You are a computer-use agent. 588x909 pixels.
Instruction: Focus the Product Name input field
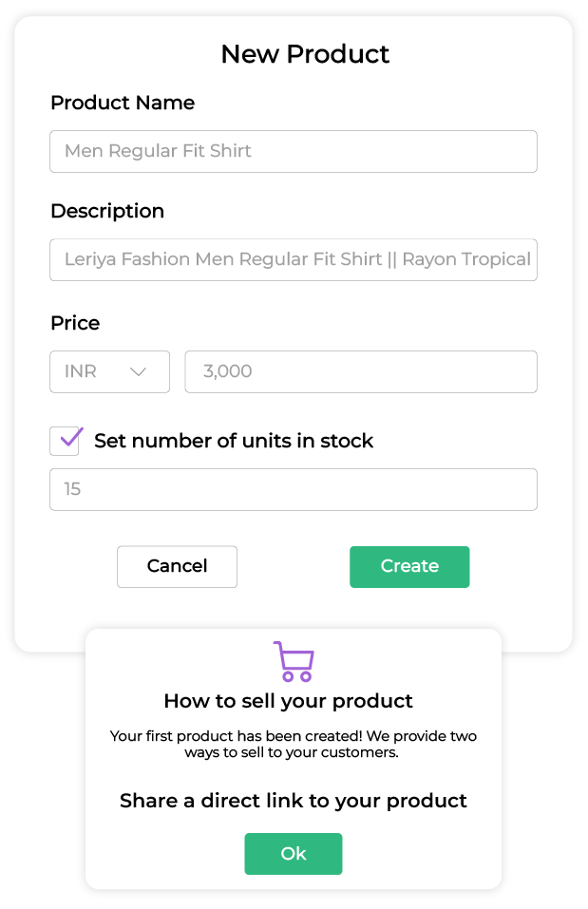(x=294, y=151)
